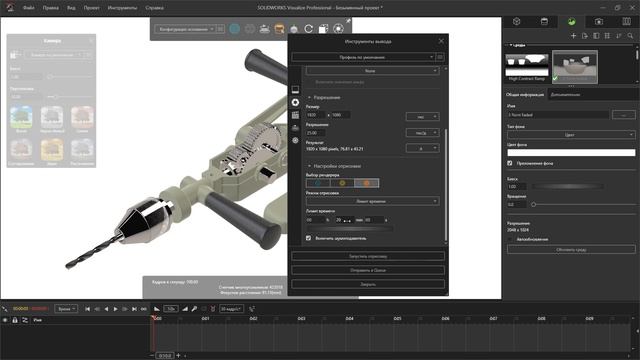Viewport: 640px width, 360px height.
Task: Open the Appearances palette tab
Action: (544, 22)
